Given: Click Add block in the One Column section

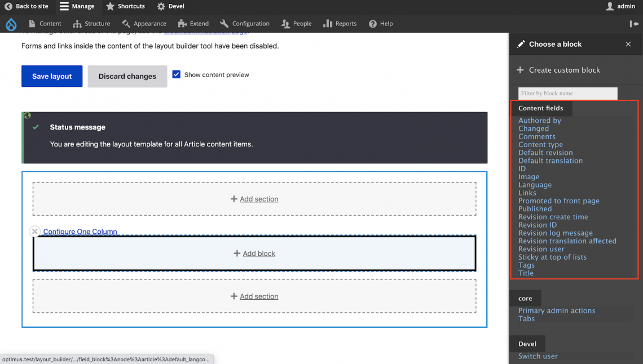Looking at the screenshot, I should click(x=254, y=254).
